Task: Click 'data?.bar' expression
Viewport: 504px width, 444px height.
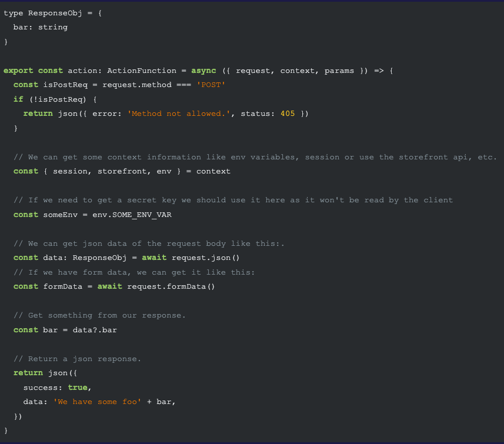Action: coord(95,330)
